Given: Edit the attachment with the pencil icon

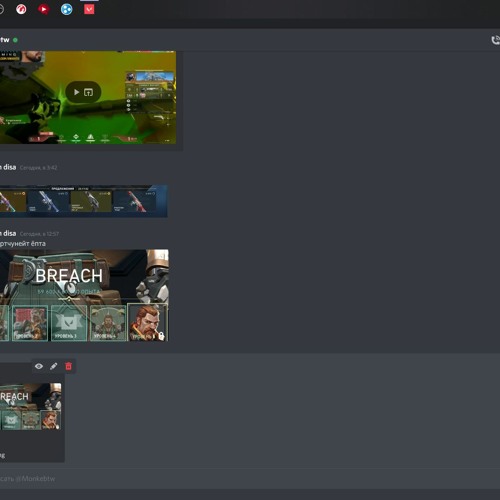Looking at the screenshot, I should point(54,366).
